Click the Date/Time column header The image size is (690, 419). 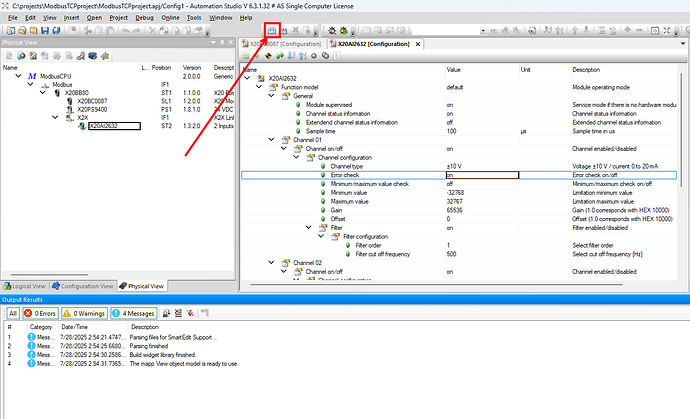[x=74, y=327]
